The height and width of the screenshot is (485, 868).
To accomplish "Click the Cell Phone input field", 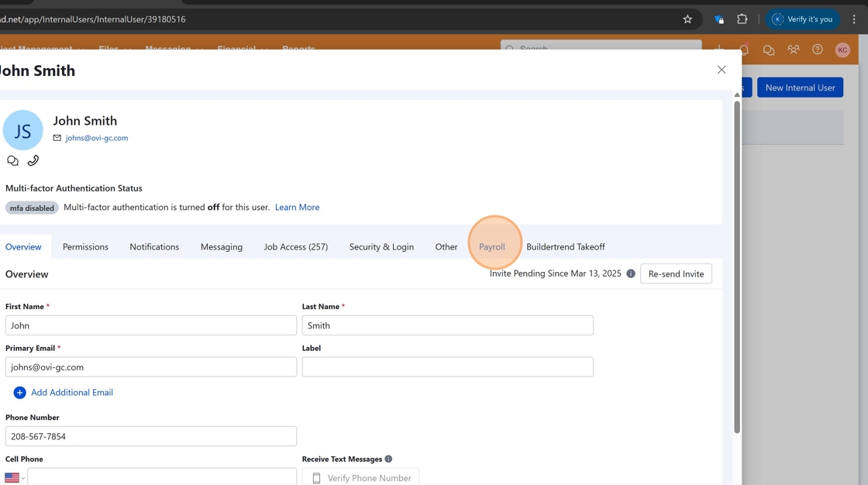I will click(x=162, y=476).
